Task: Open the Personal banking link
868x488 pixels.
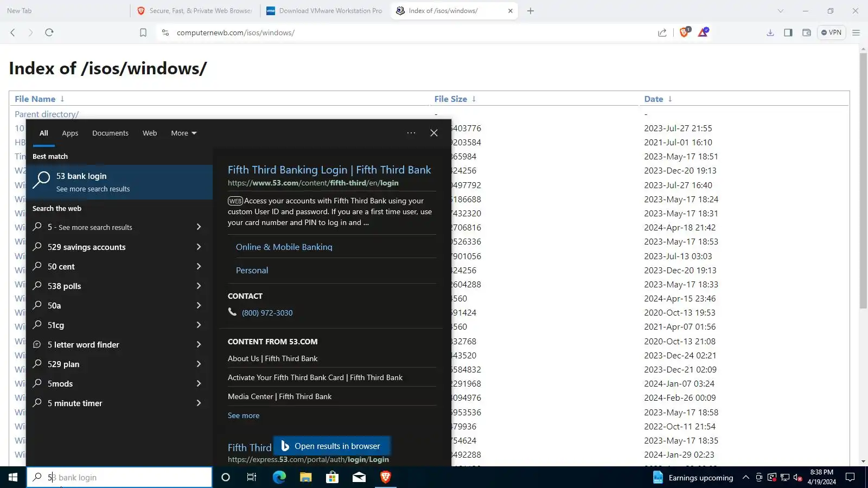Action: 252,270
